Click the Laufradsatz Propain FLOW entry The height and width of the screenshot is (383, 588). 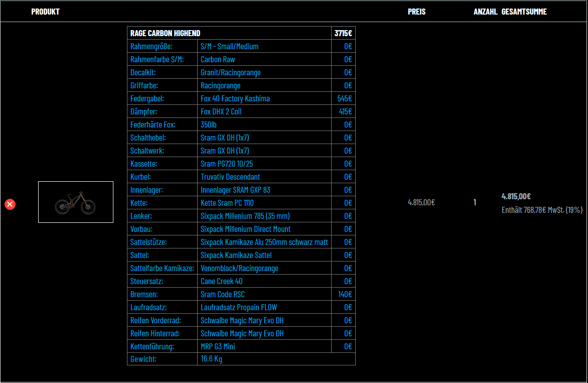click(238, 307)
